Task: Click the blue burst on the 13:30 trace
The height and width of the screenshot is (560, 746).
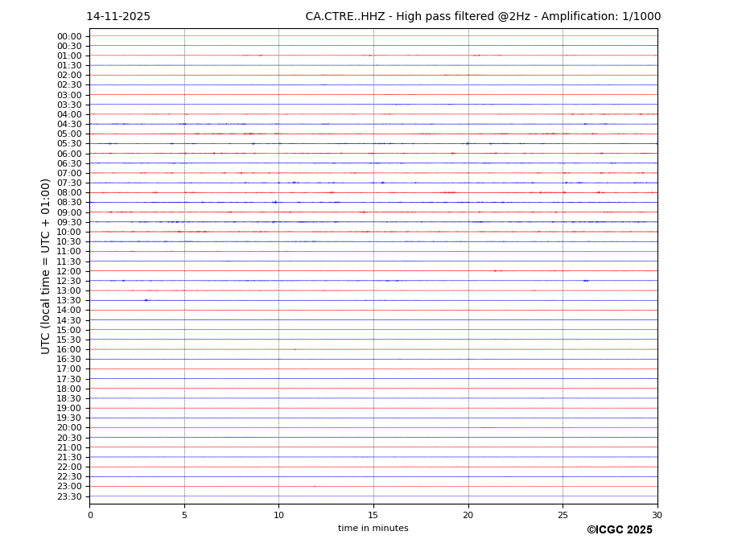Action: point(146,300)
